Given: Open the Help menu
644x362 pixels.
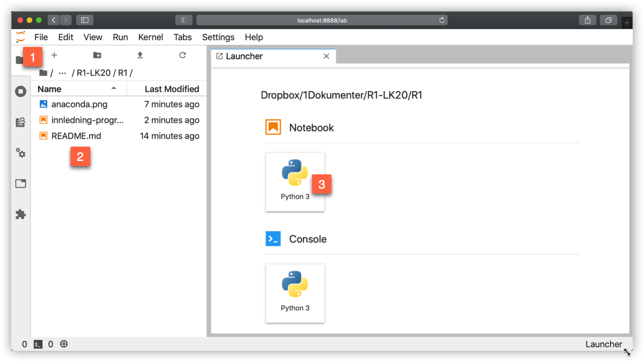Looking at the screenshot, I should [x=254, y=37].
